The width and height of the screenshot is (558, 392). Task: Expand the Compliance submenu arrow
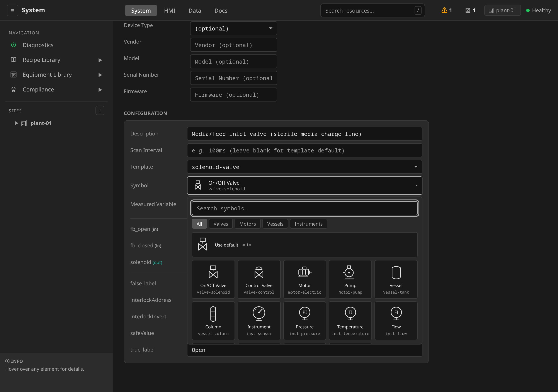100,90
